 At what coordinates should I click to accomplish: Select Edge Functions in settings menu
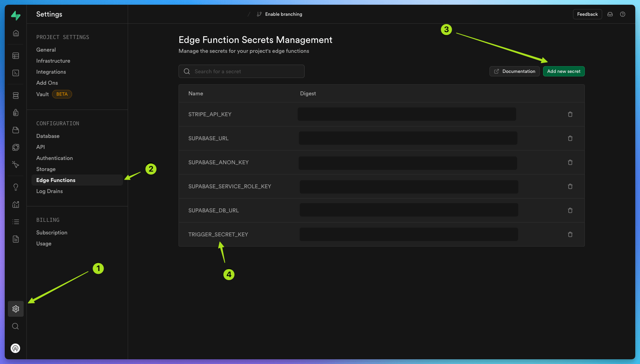pyautogui.click(x=77, y=180)
